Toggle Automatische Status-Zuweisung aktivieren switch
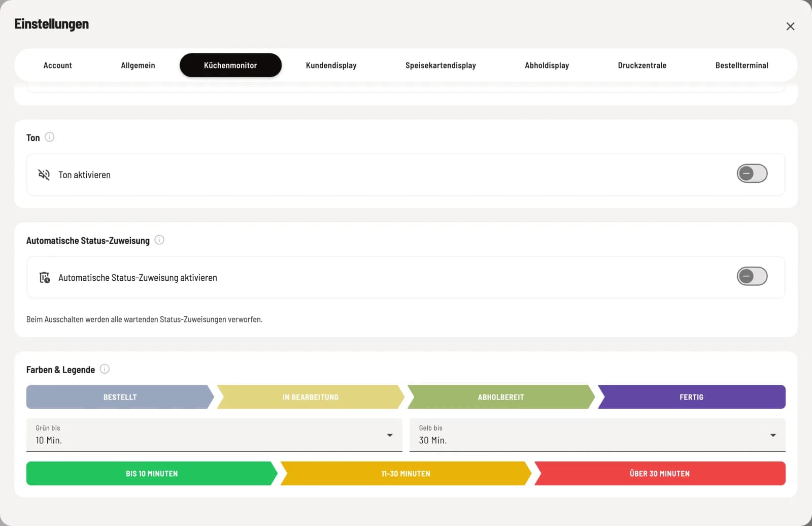 752,276
